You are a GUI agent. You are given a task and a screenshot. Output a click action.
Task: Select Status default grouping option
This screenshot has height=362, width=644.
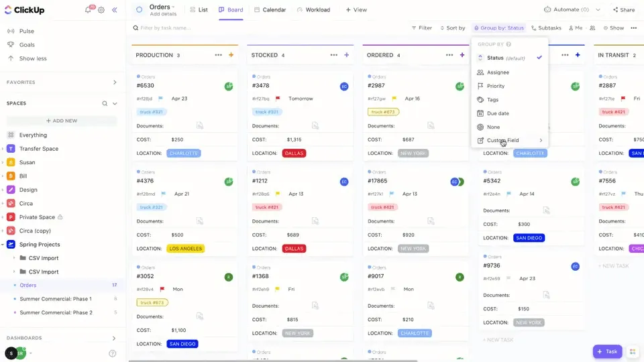(x=510, y=58)
